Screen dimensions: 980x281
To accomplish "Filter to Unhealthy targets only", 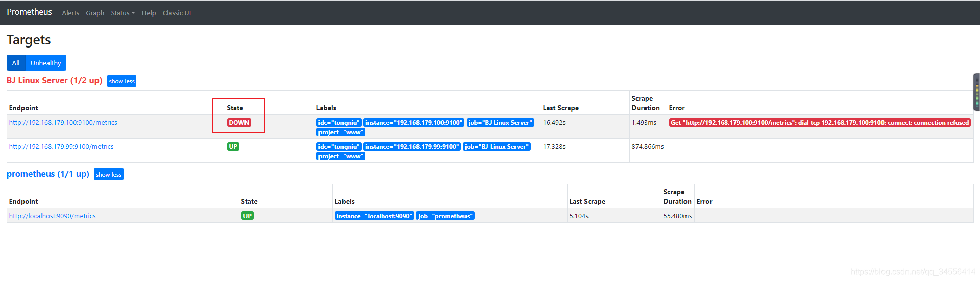I will pos(46,63).
